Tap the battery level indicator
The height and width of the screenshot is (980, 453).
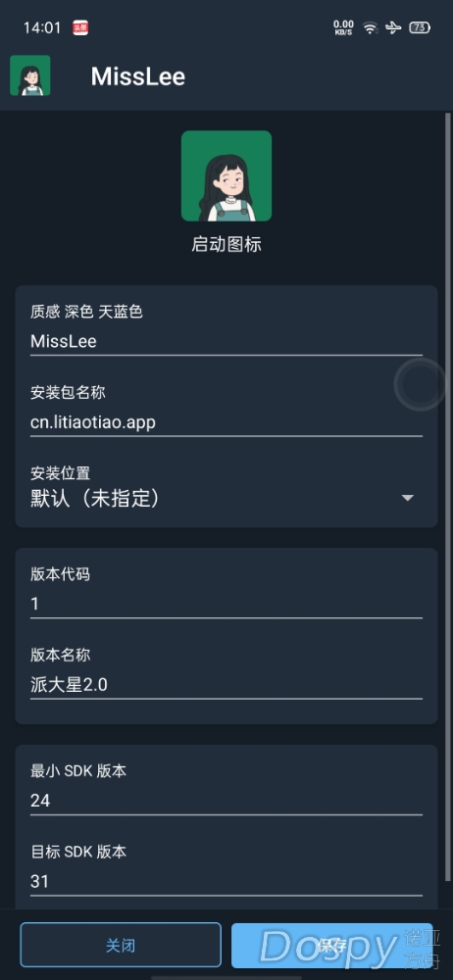(x=420, y=27)
